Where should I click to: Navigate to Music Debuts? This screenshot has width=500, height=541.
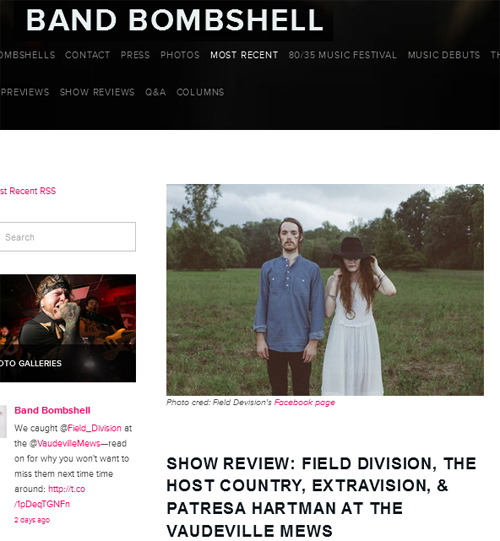tap(443, 55)
